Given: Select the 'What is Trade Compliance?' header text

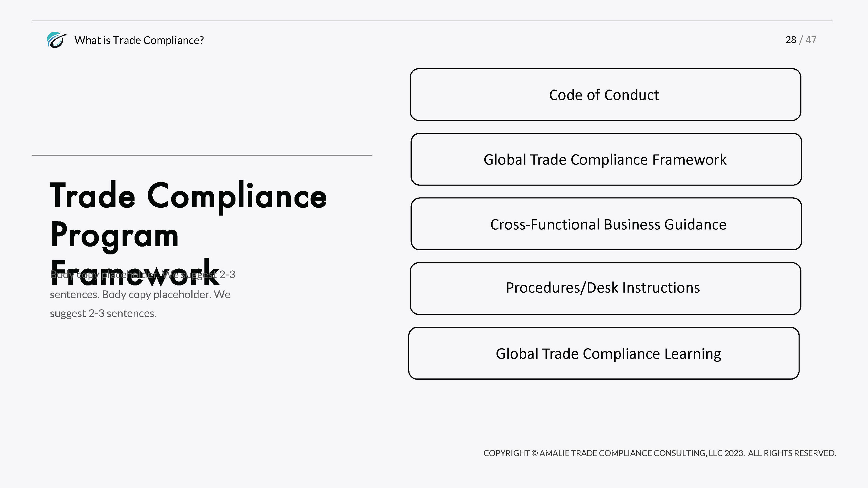Looking at the screenshot, I should pyautogui.click(x=139, y=40).
